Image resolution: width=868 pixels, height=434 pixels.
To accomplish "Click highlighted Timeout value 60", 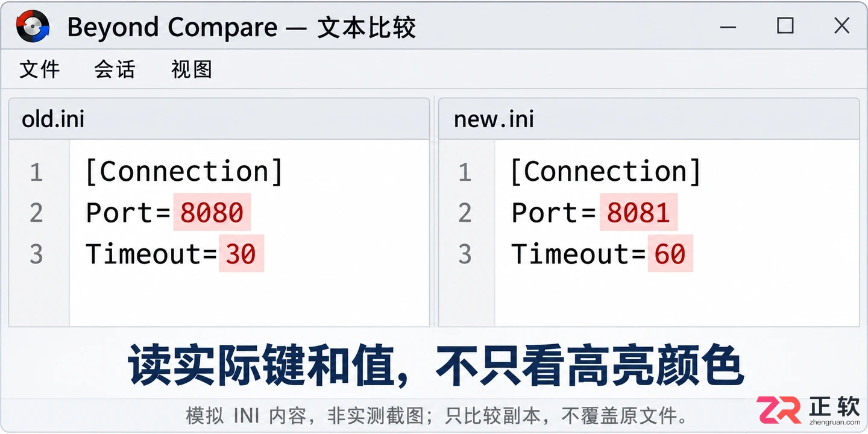I will [670, 254].
